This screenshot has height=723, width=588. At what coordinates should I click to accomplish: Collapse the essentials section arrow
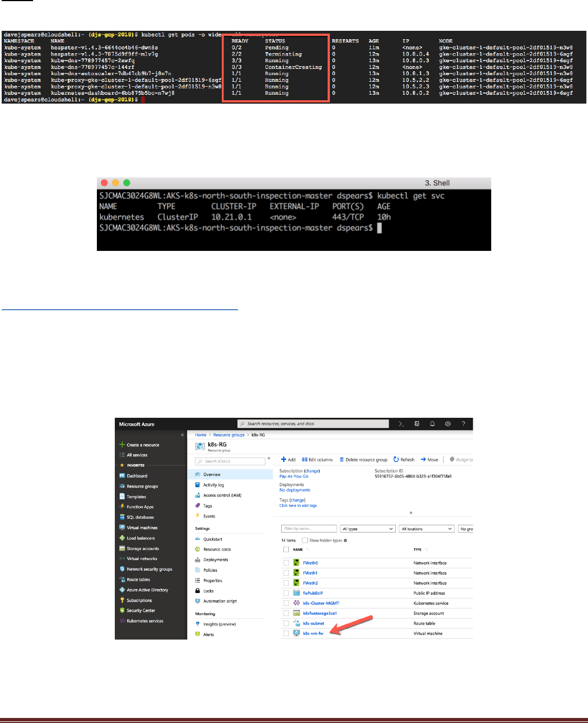click(410, 512)
